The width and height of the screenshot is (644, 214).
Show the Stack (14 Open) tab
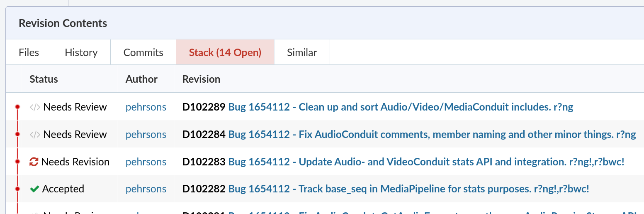coord(225,53)
